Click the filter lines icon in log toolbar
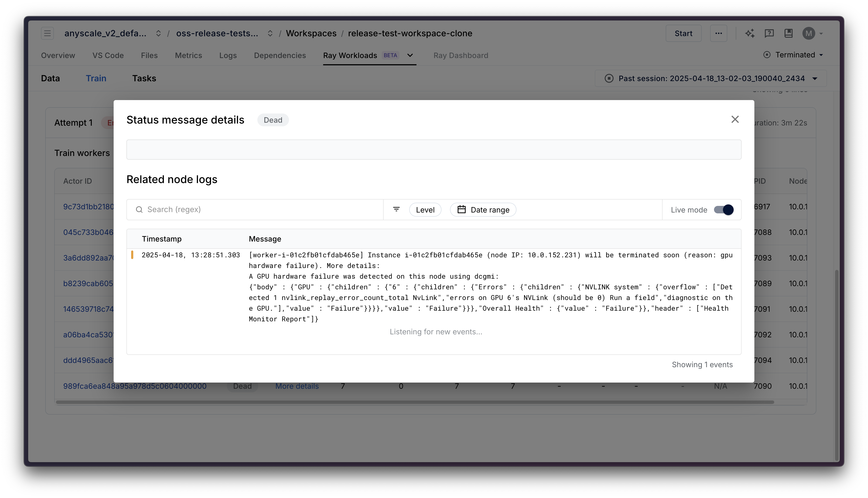The height and width of the screenshot is (498, 868). pyautogui.click(x=396, y=209)
